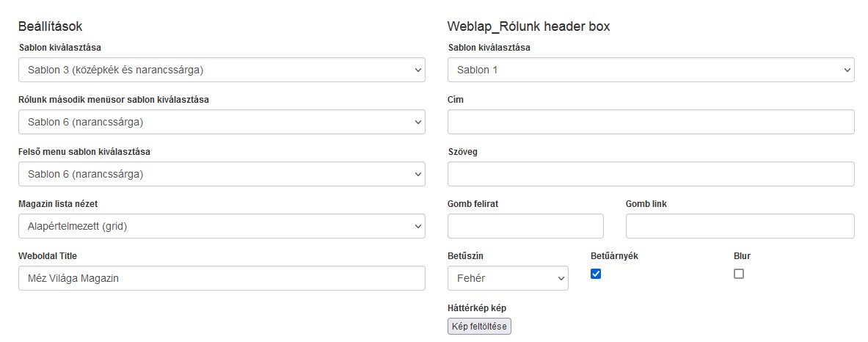Viewport: 868px width, 342px height.
Task: Focus the Gomb felirat input
Action: (525, 226)
